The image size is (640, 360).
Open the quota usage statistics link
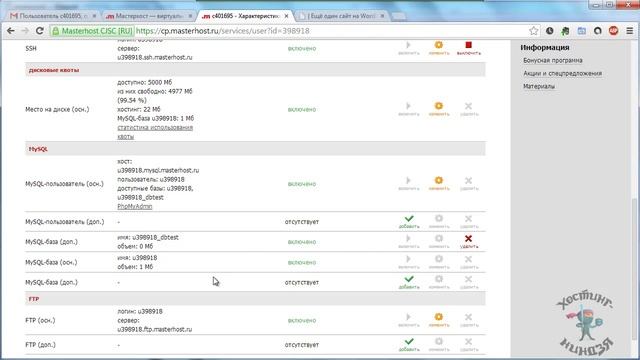pos(155,132)
